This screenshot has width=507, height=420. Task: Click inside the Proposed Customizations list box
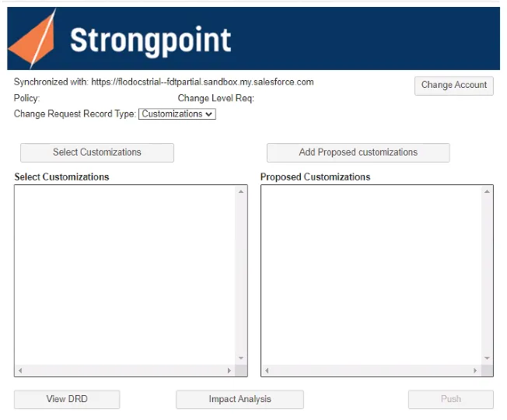click(371, 275)
